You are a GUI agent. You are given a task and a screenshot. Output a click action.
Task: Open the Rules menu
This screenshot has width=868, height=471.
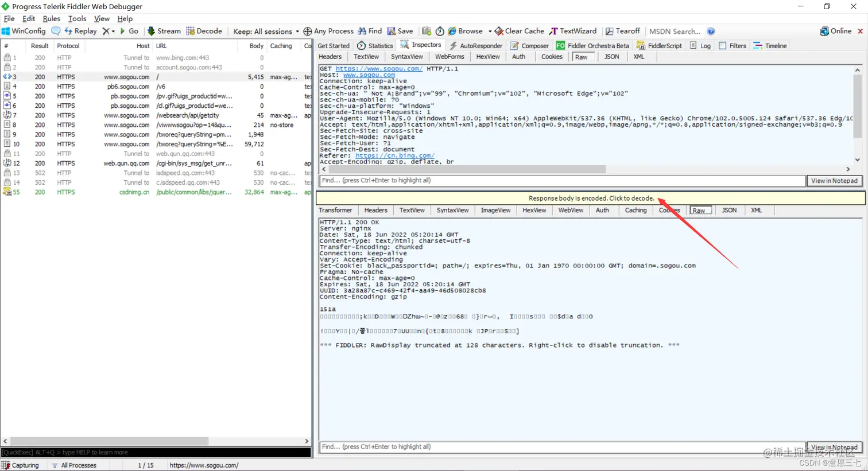[51, 18]
